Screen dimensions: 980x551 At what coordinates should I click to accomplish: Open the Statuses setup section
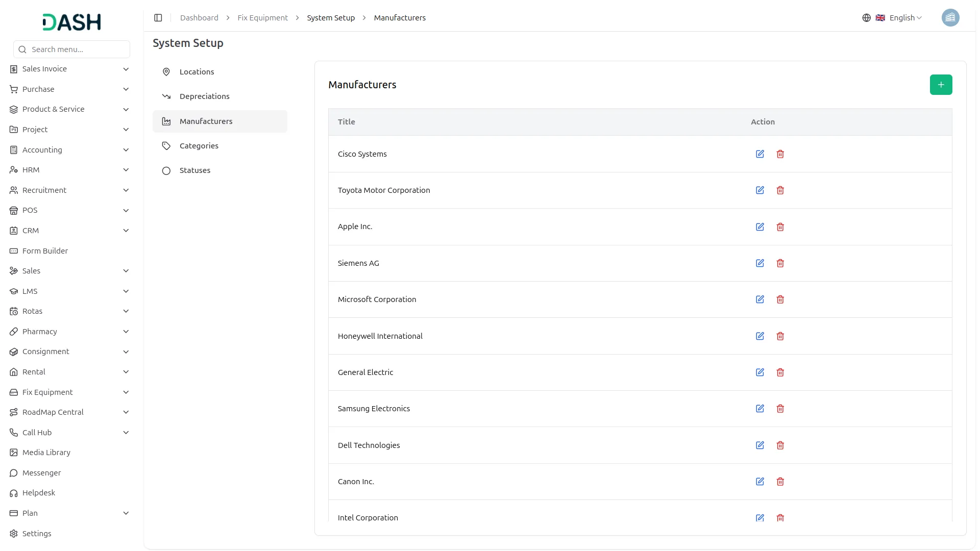[194, 170]
